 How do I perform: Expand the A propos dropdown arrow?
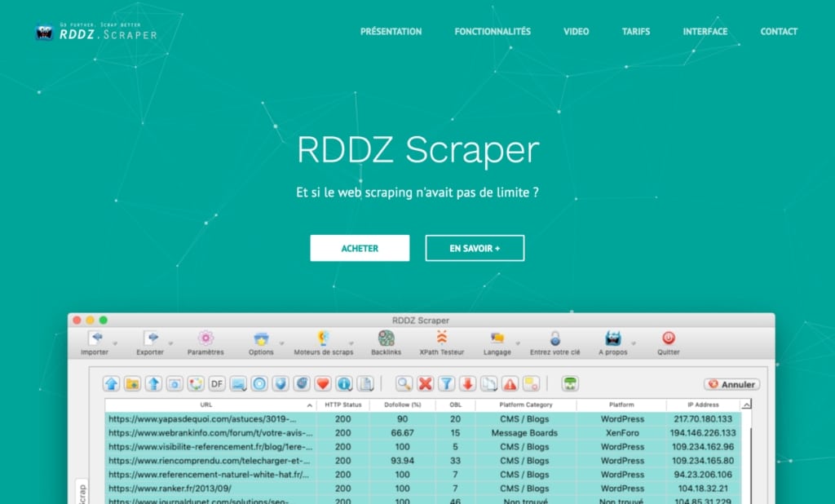click(x=633, y=343)
